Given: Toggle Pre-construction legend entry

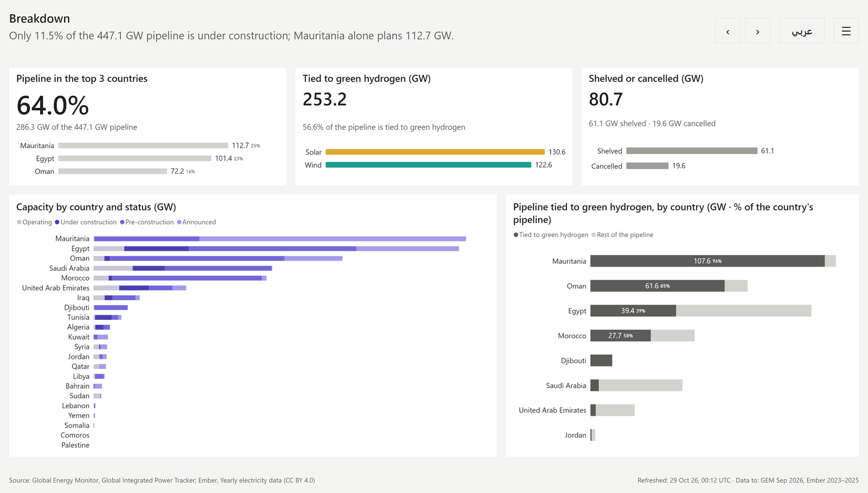Looking at the screenshot, I should [x=147, y=222].
